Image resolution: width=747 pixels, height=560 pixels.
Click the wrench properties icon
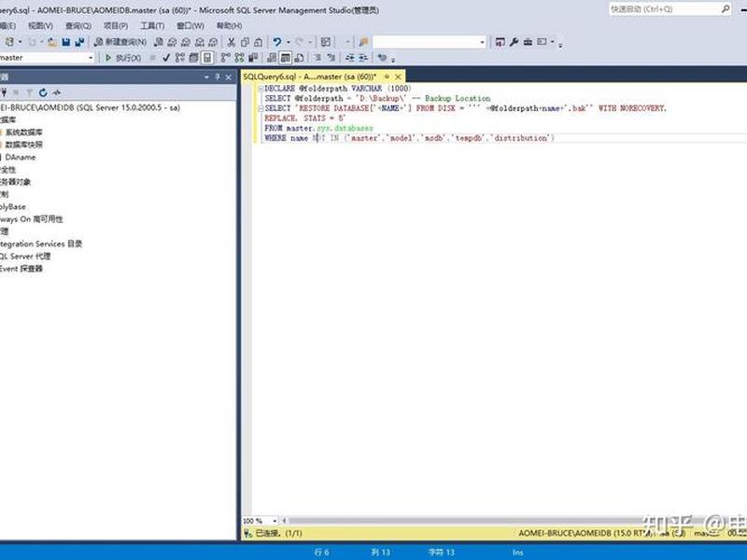coord(514,42)
